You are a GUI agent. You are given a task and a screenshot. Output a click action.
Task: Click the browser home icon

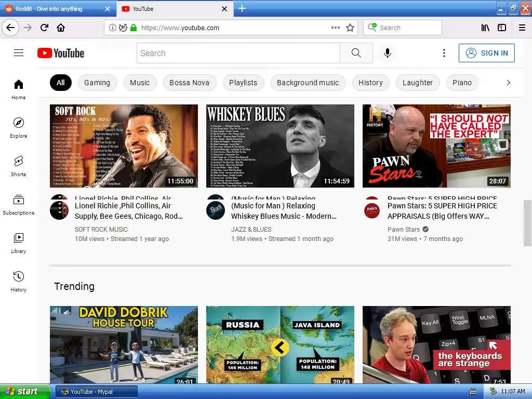click(x=61, y=28)
